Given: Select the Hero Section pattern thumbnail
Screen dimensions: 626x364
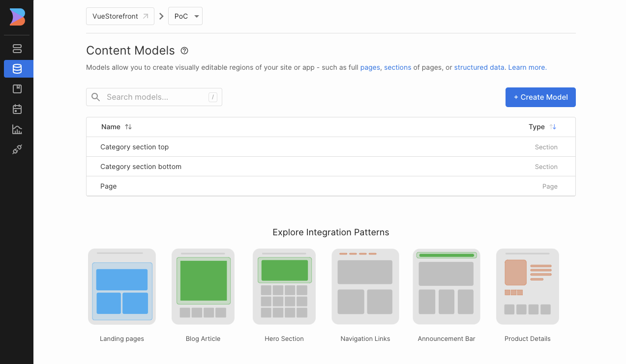Looking at the screenshot, I should coord(284,286).
